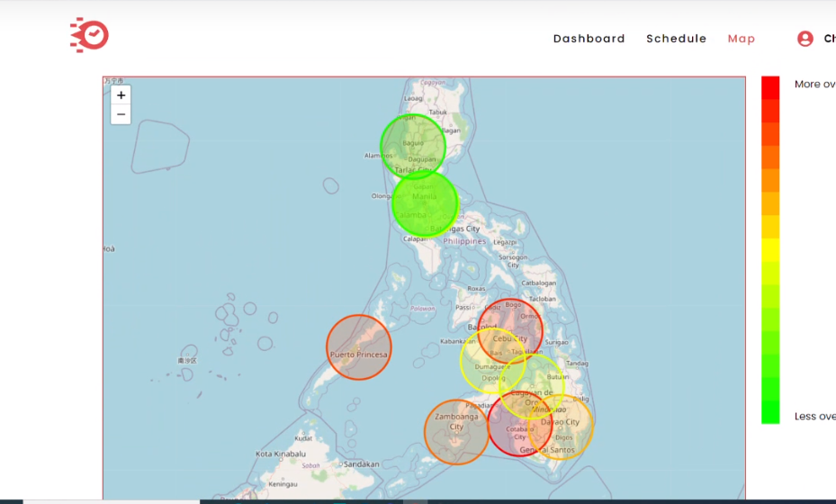This screenshot has width=836, height=504.
Task: Click the green circle over Manila
Action: [x=425, y=203]
